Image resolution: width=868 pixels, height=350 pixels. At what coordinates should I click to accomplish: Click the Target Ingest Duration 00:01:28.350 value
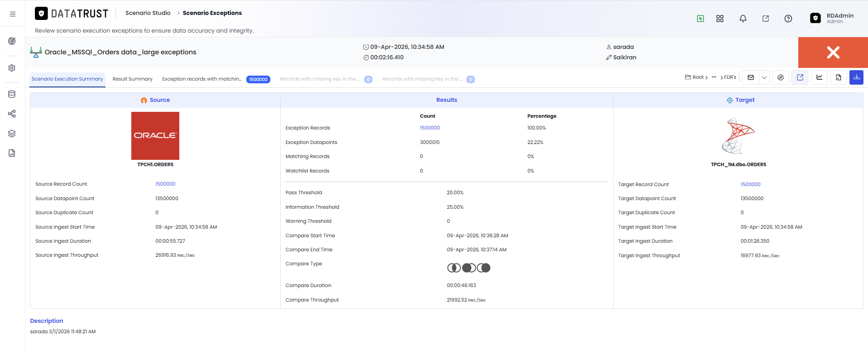tap(755, 241)
